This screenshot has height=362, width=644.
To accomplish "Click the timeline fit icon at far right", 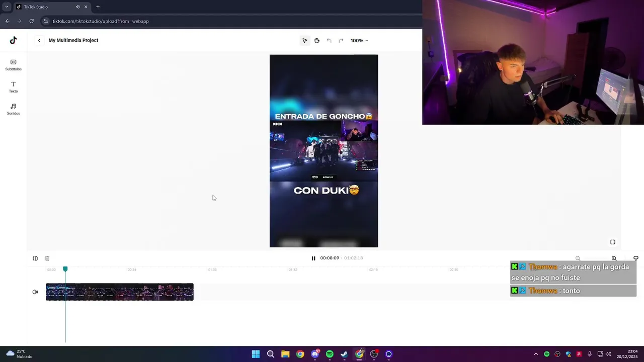I will [635, 258].
